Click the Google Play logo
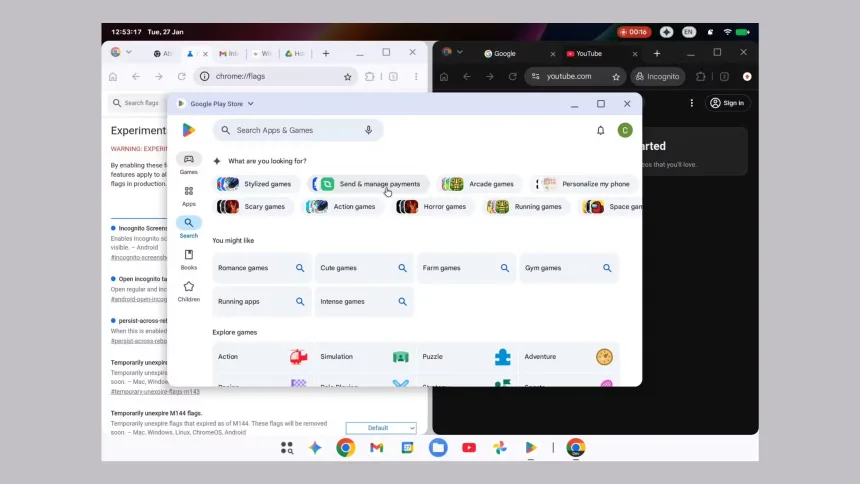This screenshot has width=860, height=484. [x=189, y=130]
